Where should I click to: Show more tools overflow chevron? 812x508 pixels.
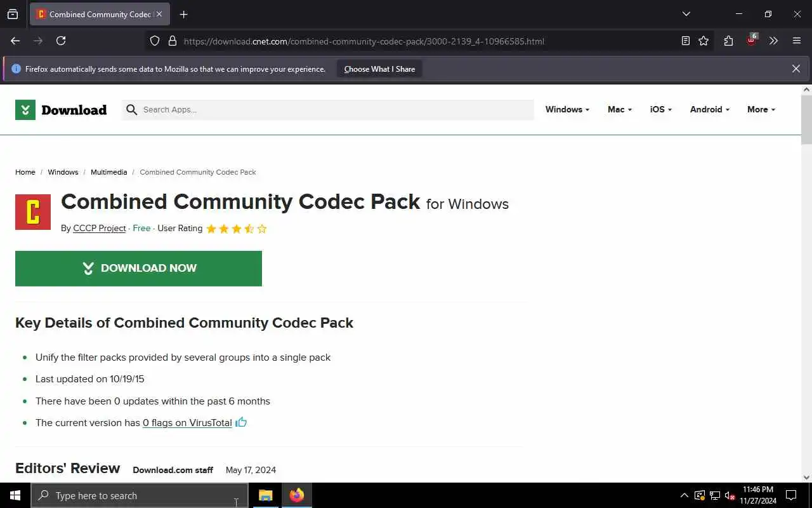pyautogui.click(x=773, y=41)
